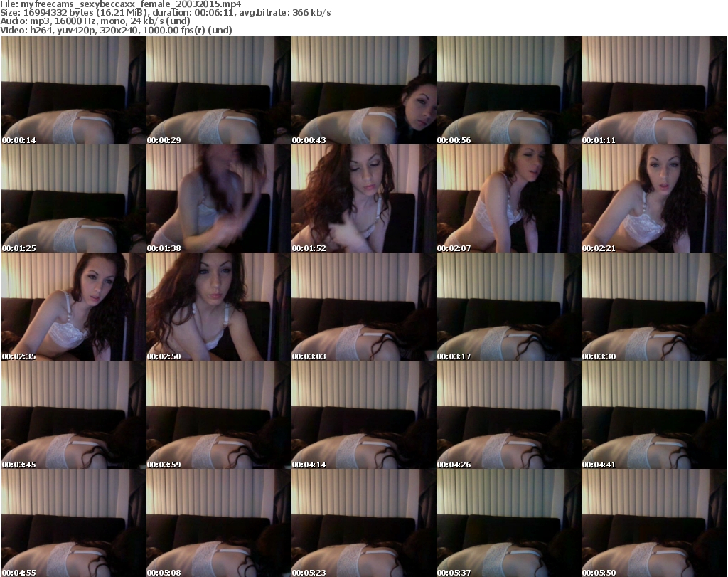
Task: Choose the thumbnail at 00:02:07
Action: pyautogui.click(x=508, y=198)
